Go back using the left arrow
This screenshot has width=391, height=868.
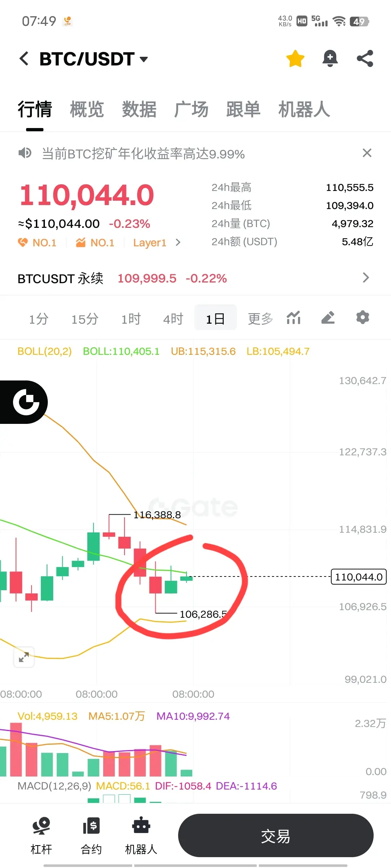coord(24,59)
